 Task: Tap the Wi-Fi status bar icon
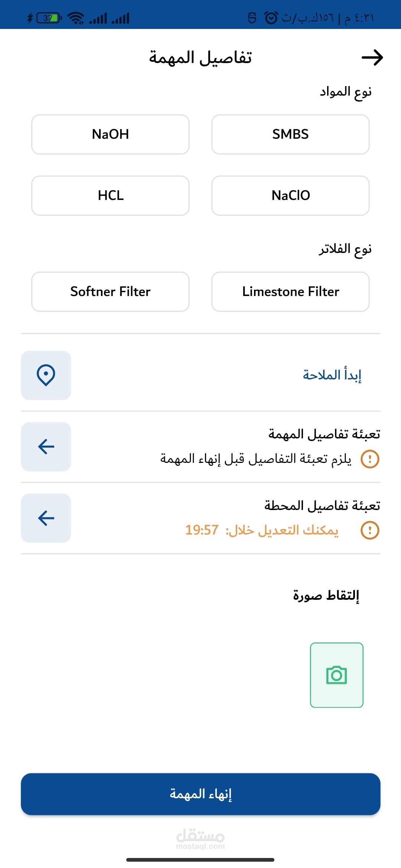pos(76,18)
